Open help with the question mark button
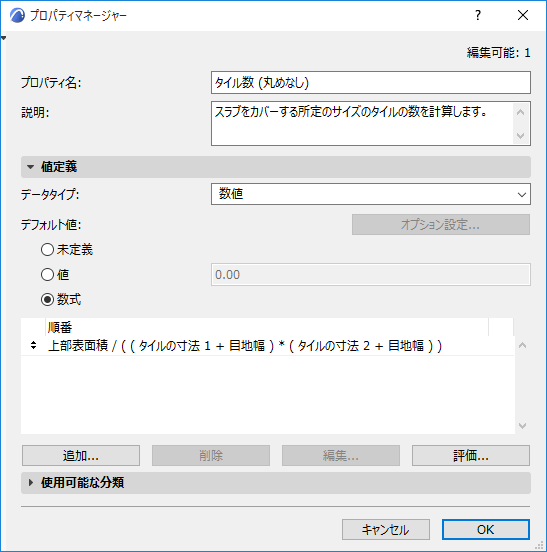Viewport: 547px width, 552px height. 478,15
